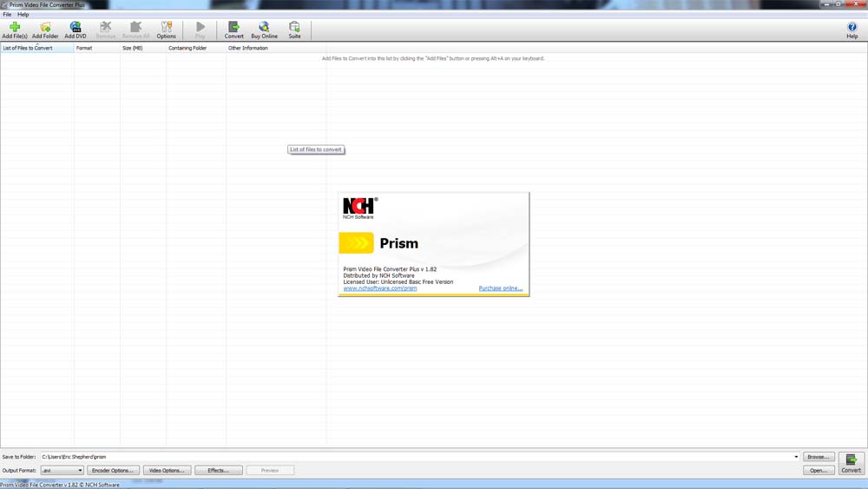The height and width of the screenshot is (489, 868).
Task: Click 'Distributed by NCH Software' text
Action: [378, 275]
